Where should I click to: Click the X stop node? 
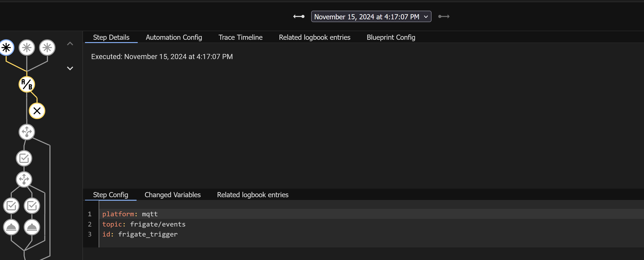click(x=37, y=111)
